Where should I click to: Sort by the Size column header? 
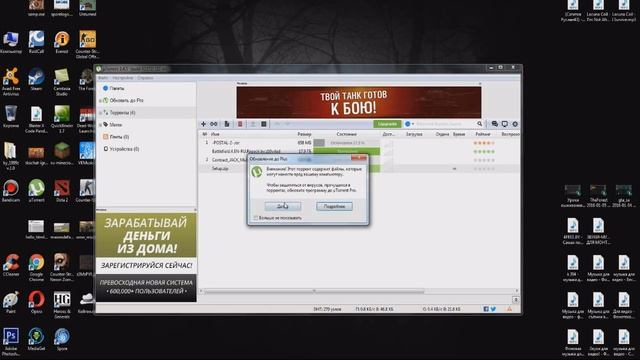click(304, 134)
